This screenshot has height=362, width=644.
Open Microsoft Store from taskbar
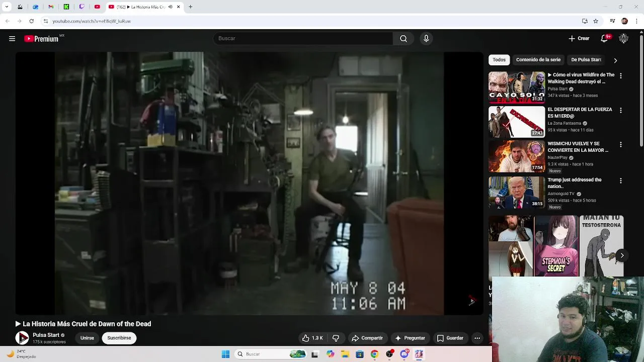pos(360,354)
